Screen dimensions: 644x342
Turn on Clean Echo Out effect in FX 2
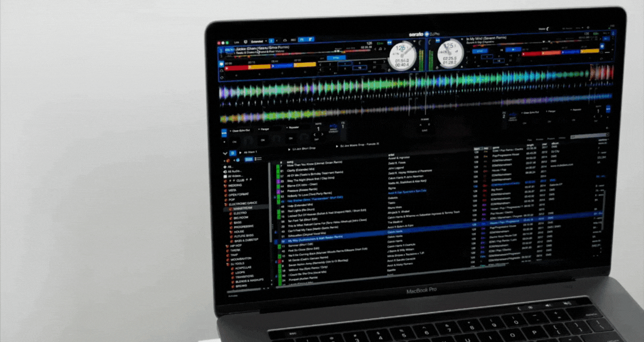pyautogui.click(x=524, y=123)
